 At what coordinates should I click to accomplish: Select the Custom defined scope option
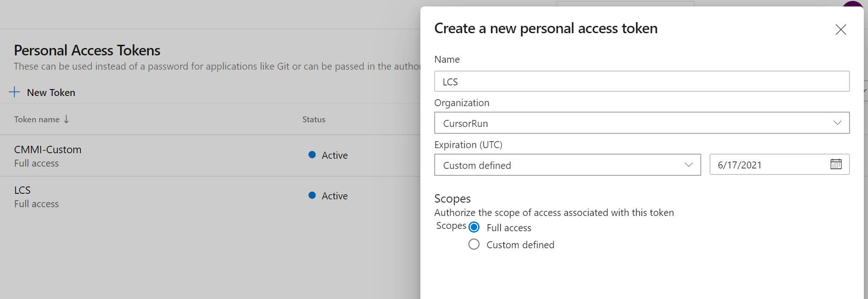(x=474, y=244)
